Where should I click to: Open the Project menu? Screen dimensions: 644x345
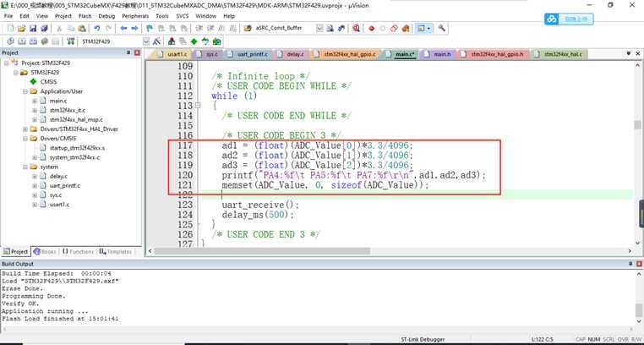(63, 16)
